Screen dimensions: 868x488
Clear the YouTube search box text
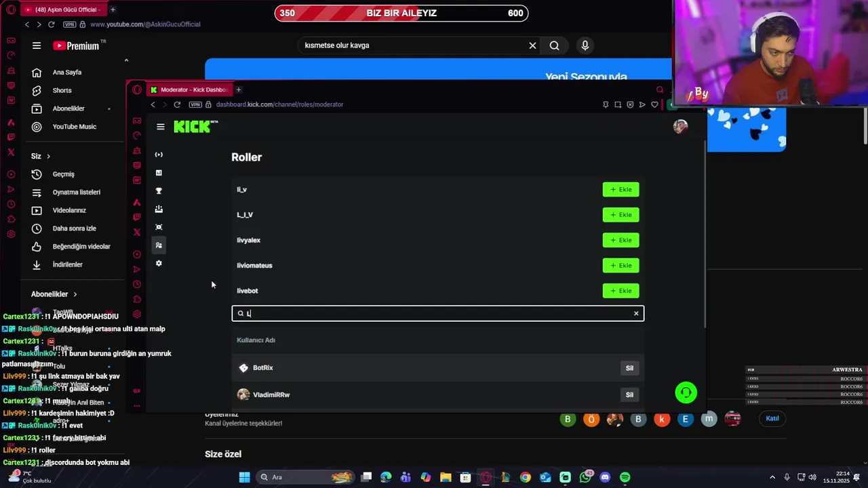pyautogui.click(x=532, y=45)
